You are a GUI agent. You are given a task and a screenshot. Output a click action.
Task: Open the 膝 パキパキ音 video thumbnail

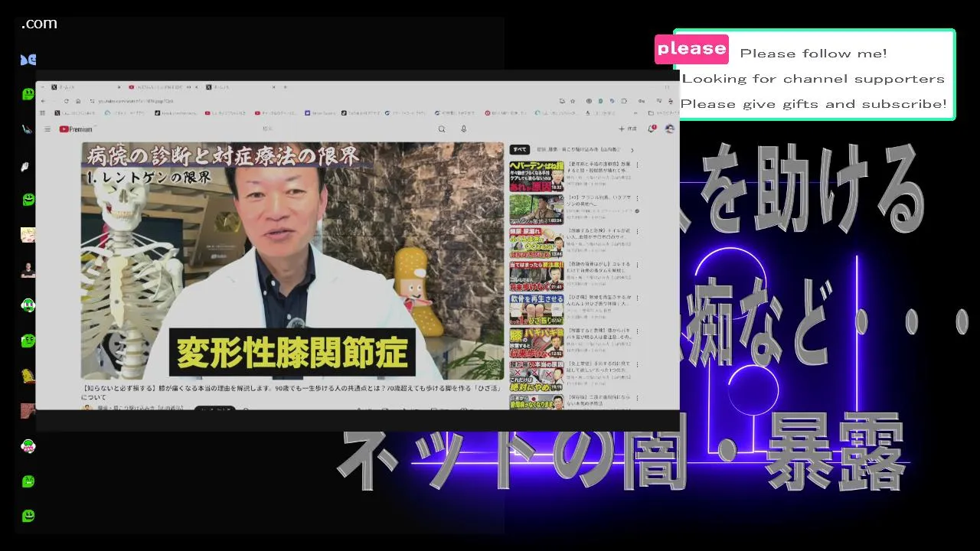536,343
